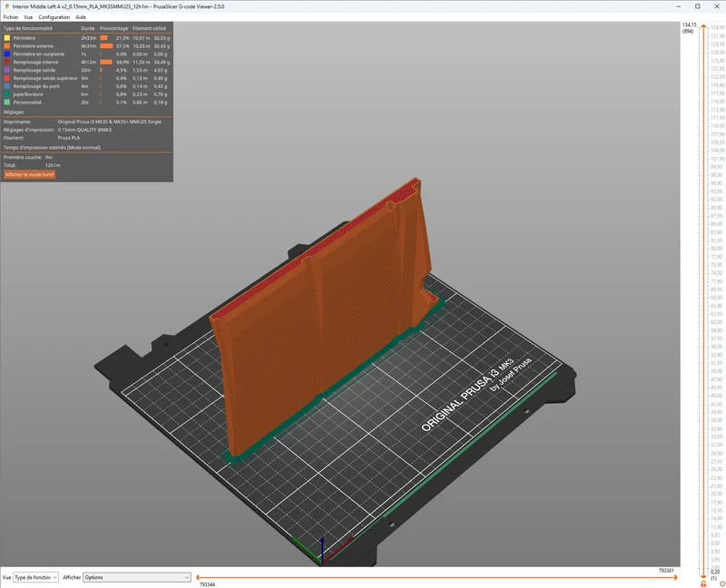This screenshot has width=726, height=588.
Task: Click the PrusaSlicer app icon in title bar
Action: tap(6, 6)
